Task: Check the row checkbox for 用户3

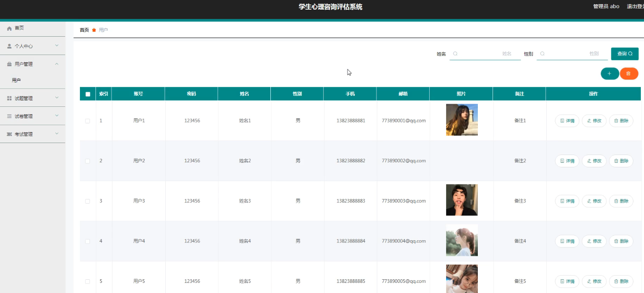Action: click(x=87, y=201)
